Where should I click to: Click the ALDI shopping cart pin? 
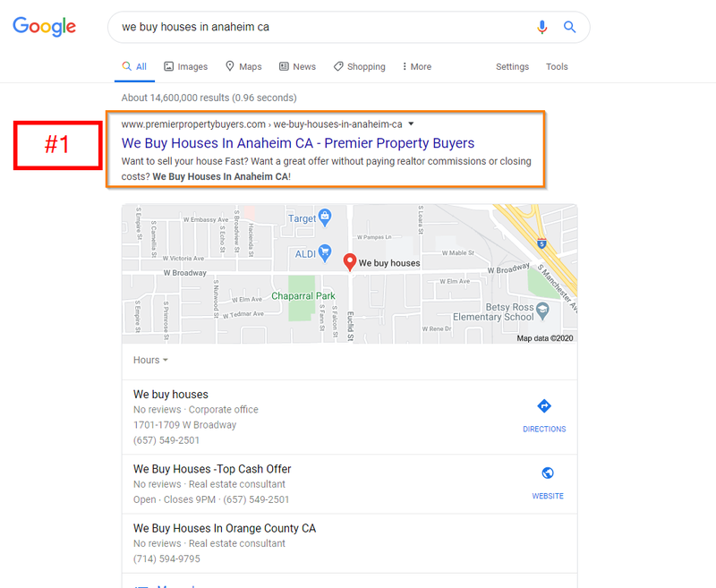pos(325,253)
